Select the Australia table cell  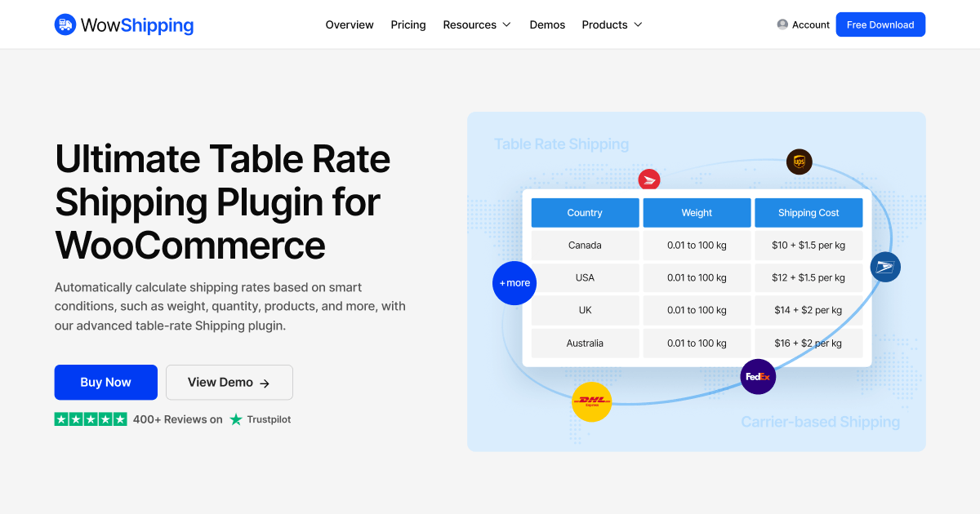(585, 343)
